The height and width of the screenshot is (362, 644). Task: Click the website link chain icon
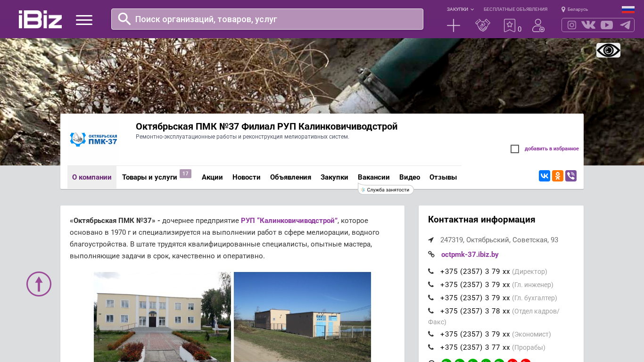(x=431, y=255)
